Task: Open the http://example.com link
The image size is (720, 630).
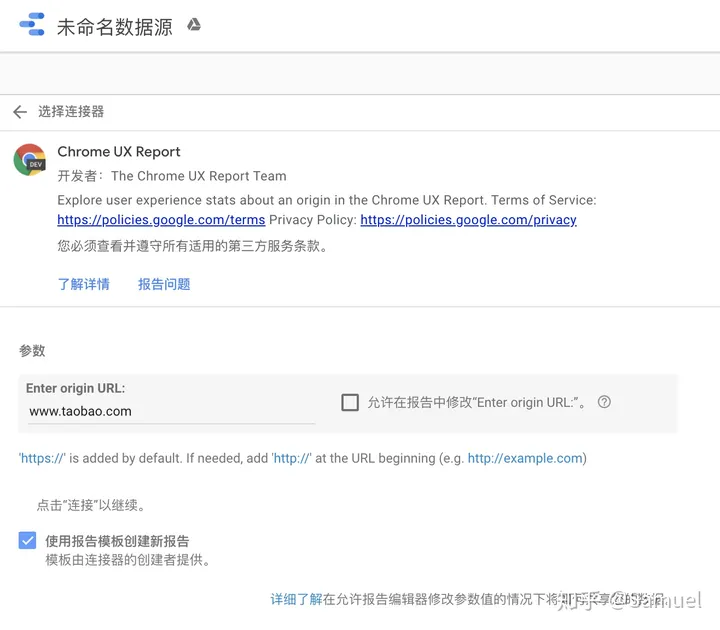Action: [525, 458]
